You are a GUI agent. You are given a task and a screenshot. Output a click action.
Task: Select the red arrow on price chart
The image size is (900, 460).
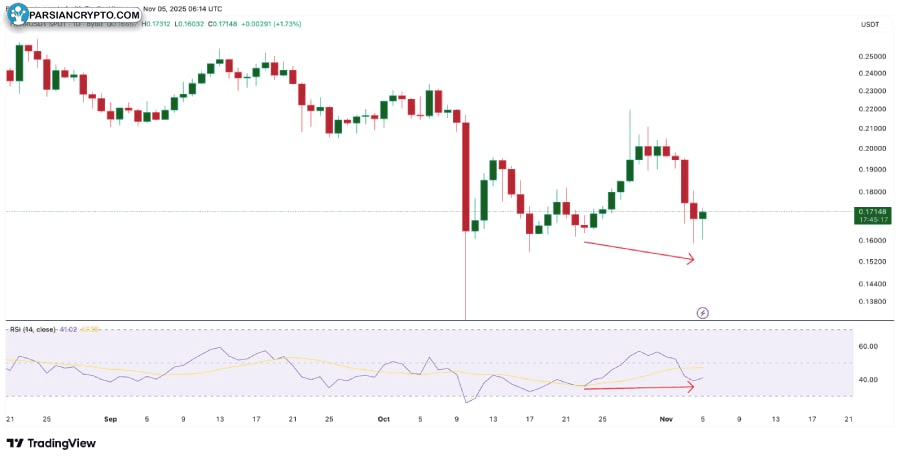638,251
